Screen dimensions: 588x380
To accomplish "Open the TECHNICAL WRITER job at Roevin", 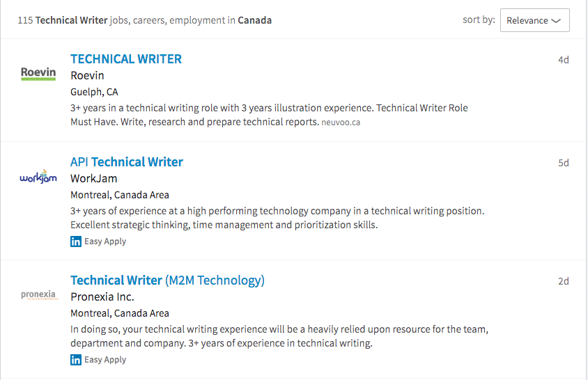I will coord(126,59).
